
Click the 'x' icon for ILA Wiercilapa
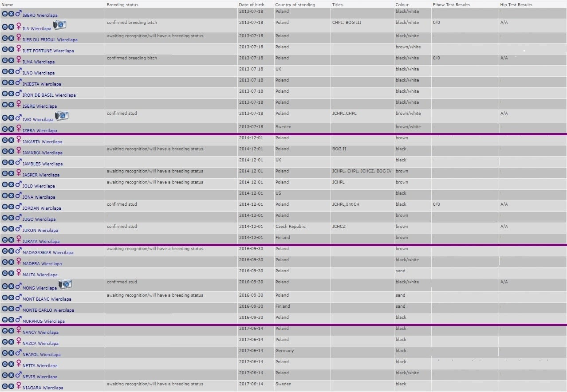(12, 26)
